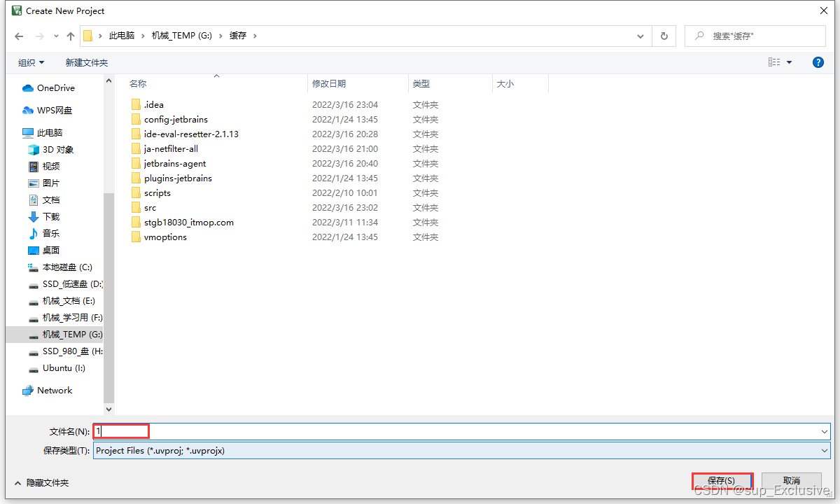Click the 保存(S) button

[722, 481]
